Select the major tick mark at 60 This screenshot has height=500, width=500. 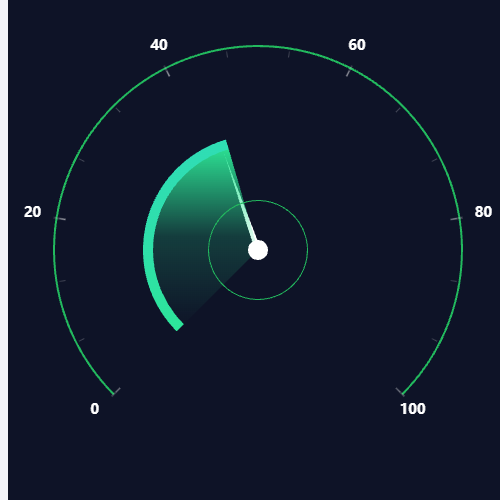[x=349, y=71]
